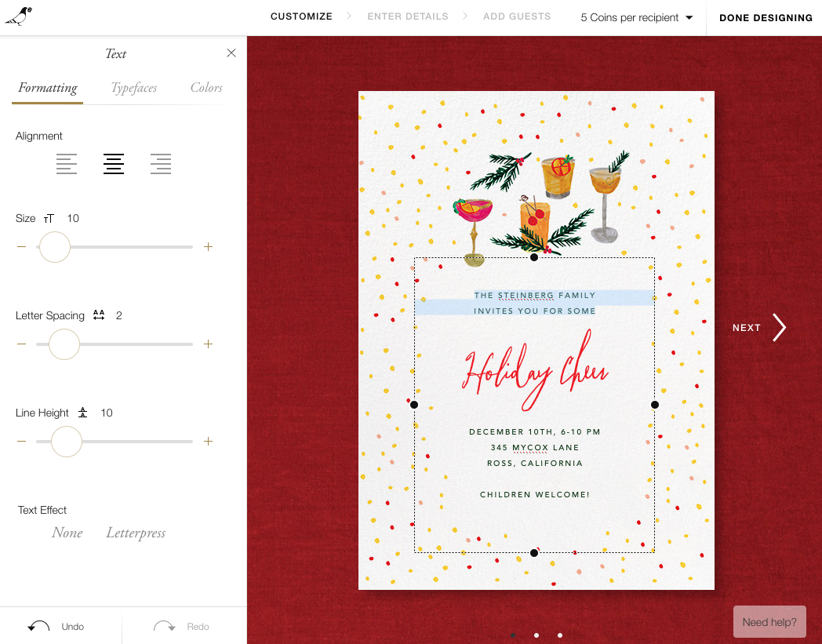Open the Need help? chat button
822x644 pixels.
click(x=769, y=622)
